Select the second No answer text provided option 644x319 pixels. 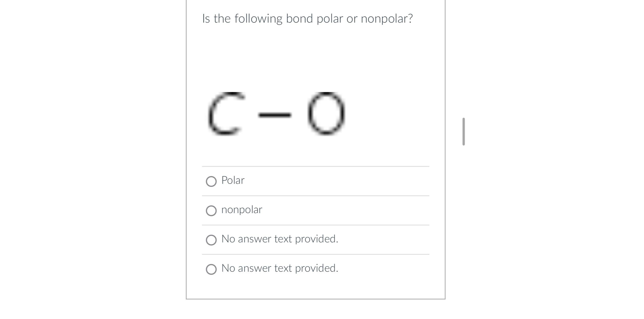pyautogui.click(x=211, y=269)
